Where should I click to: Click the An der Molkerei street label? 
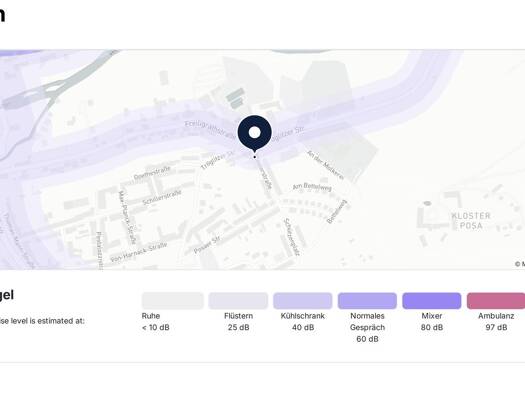[x=325, y=165]
